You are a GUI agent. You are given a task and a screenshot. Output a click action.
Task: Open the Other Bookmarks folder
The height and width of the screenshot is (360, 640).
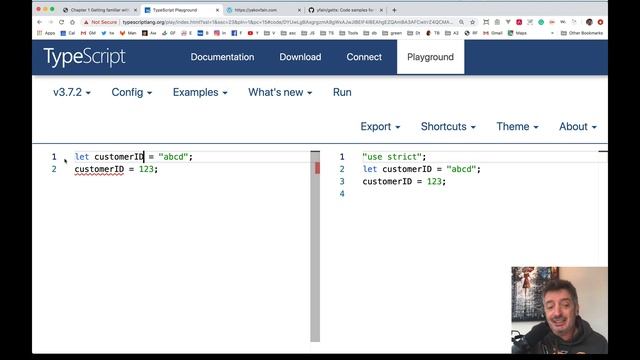click(582, 33)
